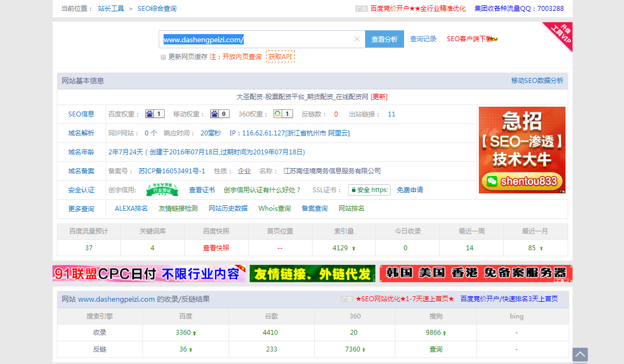The image size is (624, 364).
Task: Click same-IP sites count 0 个
Action: tap(151, 133)
